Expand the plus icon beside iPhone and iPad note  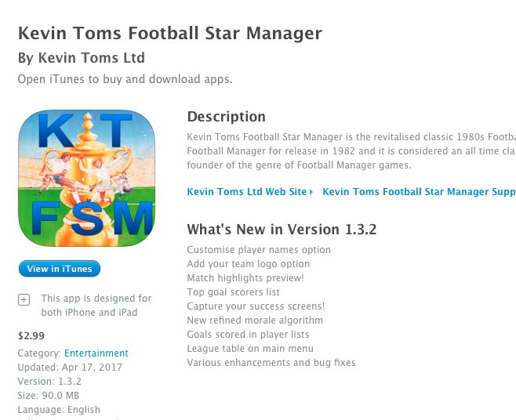[24, 299]
